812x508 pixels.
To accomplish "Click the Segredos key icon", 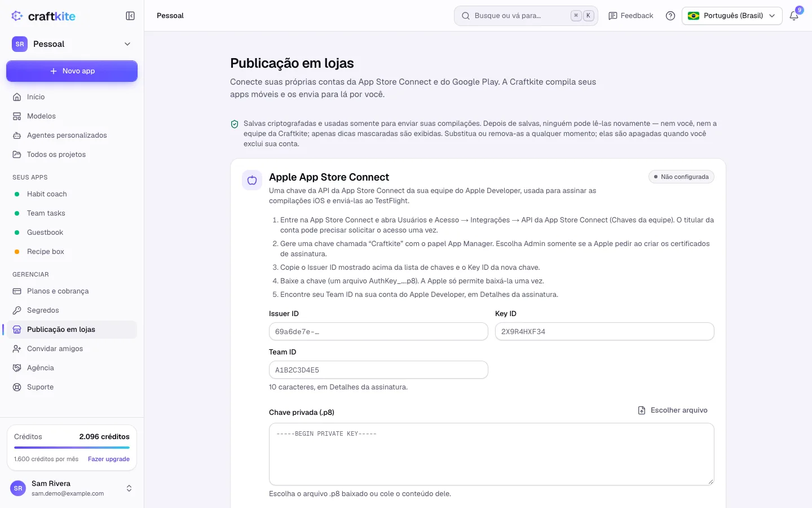I will (17, 310).
